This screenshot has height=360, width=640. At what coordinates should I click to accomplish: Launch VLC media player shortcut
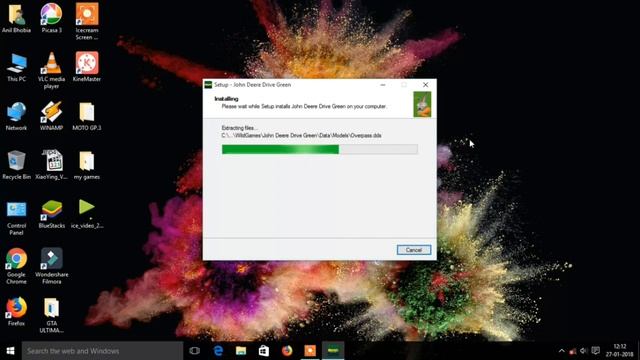(51, 71)
